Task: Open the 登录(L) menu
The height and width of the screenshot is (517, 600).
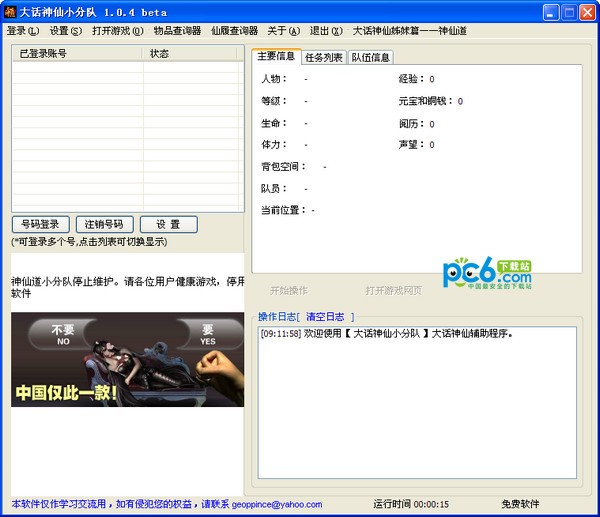Action: click(23, 31)
